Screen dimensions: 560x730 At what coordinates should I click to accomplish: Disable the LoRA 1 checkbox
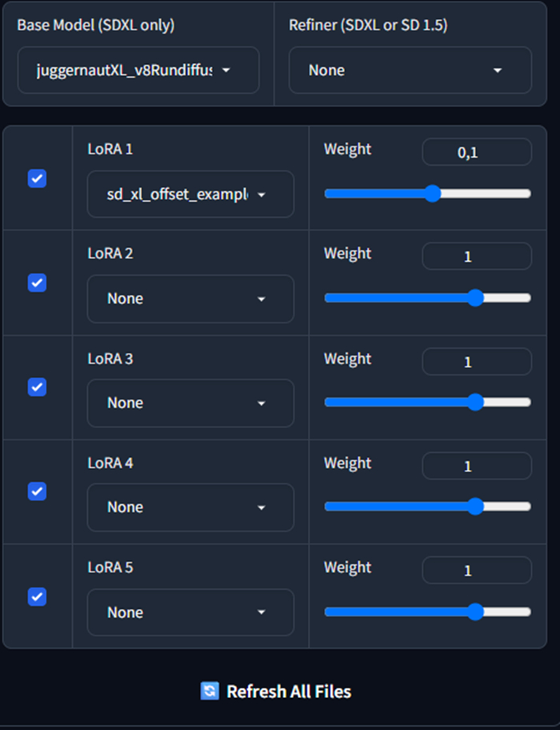click(x=37, y=178)
